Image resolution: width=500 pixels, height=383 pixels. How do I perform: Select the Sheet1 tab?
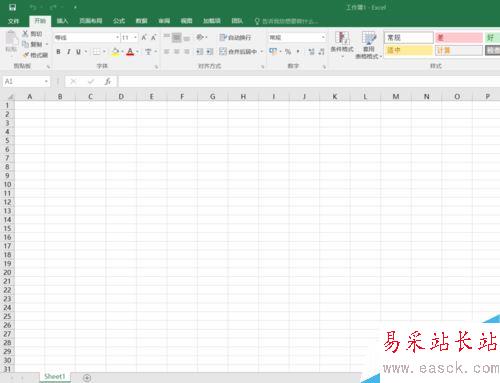pyautogui.click(x=55, y=377)
